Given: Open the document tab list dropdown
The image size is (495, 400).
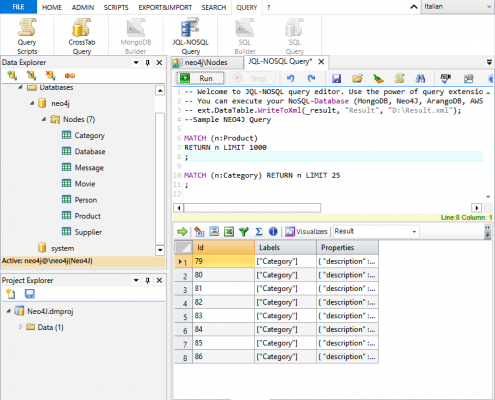Looking at the screenshot, I should pos(489,62).
